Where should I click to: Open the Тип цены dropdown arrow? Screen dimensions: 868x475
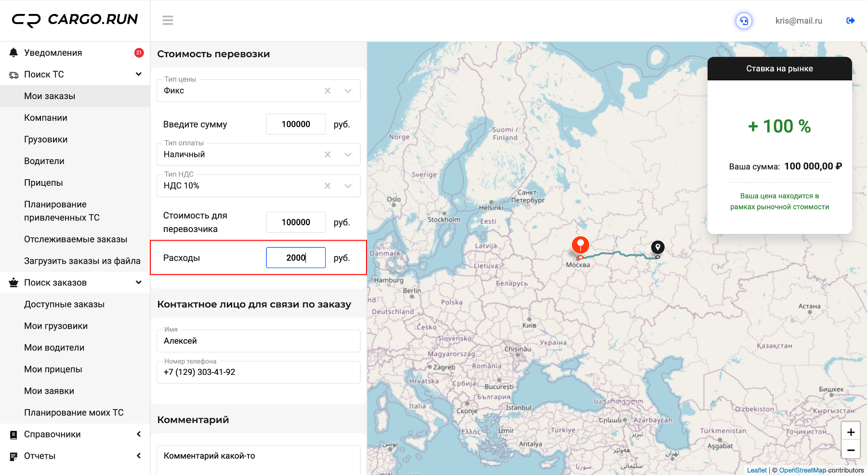348,90
